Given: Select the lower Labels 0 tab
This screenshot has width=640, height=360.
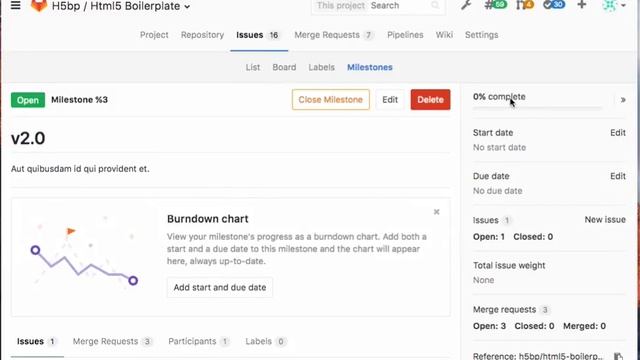Looking at the screenshot, I should tap(265, 342).
